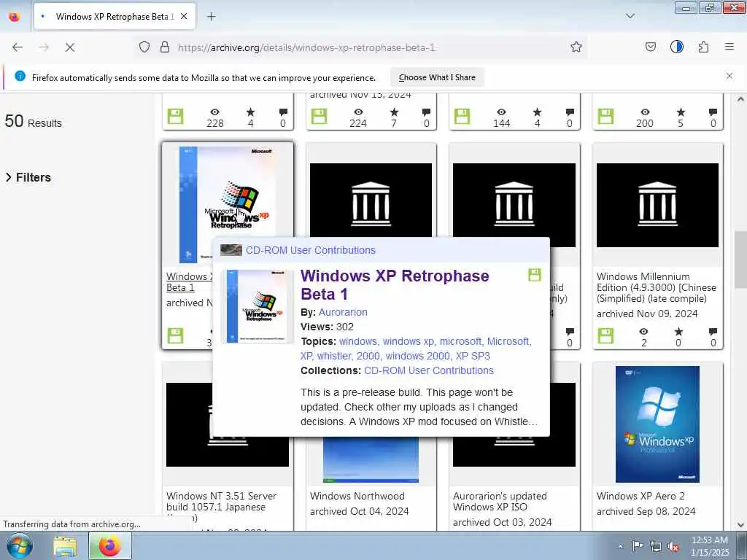Click the network tray icon
The image size is (747, 560).
click(x=656, y=546)
